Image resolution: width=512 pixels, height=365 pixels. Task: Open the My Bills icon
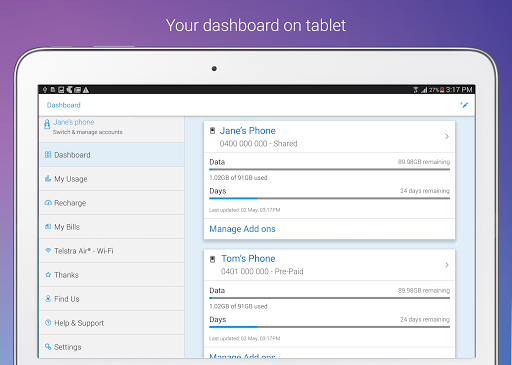coord(48,227)
